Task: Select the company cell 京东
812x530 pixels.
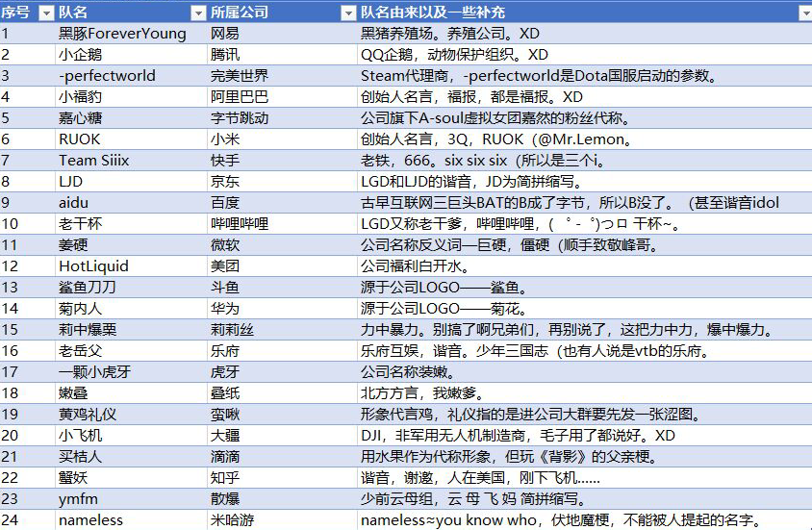Action: [282, 182]
